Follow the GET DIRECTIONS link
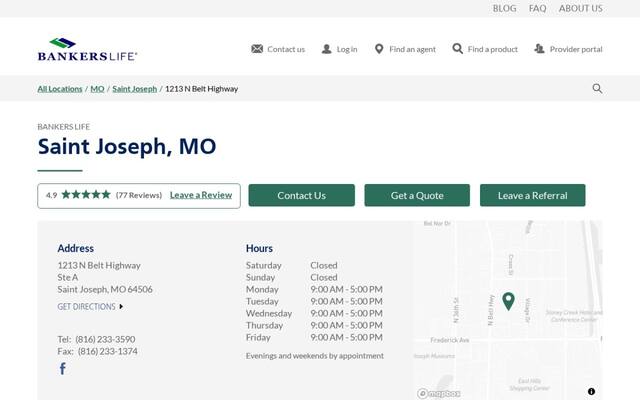Viewport: 640px width, 400px height. [87, 307]
